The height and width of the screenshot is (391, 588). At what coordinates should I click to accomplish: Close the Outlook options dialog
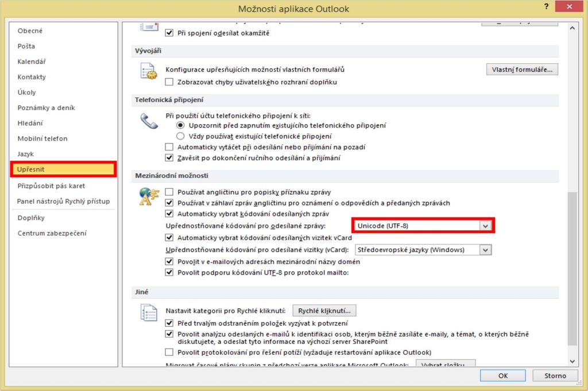coord(569,6)
